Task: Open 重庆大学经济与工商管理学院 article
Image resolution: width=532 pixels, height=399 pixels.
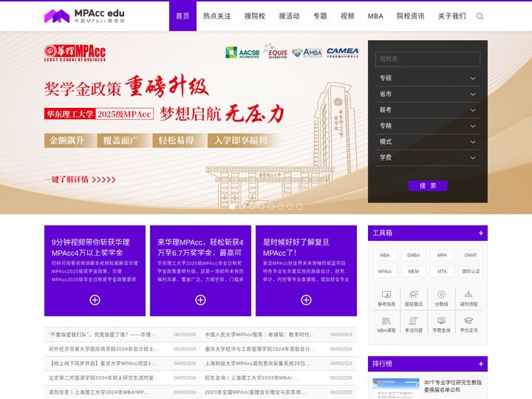Action: tap(260, 349)
